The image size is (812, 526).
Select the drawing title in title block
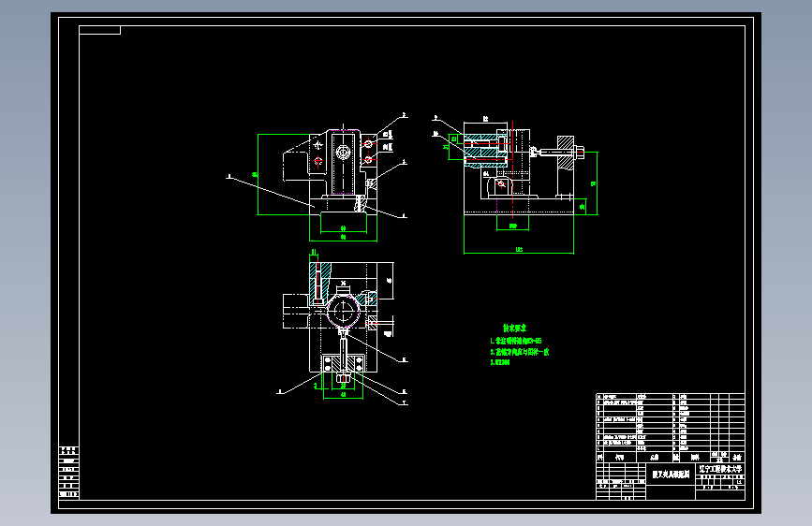671,475
